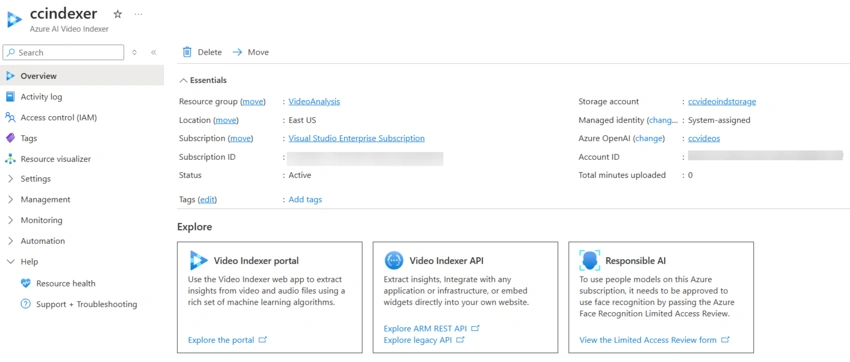Click the Delete button label
850x362 pixels.
click(x=210, y=52)
